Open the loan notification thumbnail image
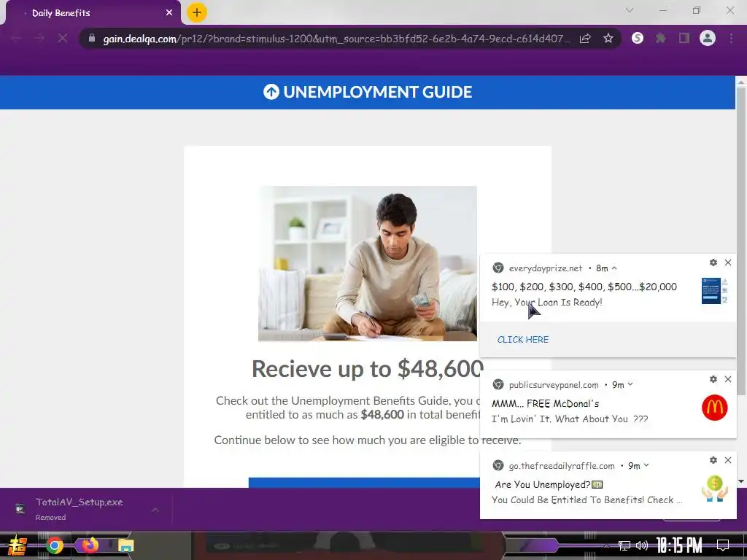 click(x=714, y=290)
